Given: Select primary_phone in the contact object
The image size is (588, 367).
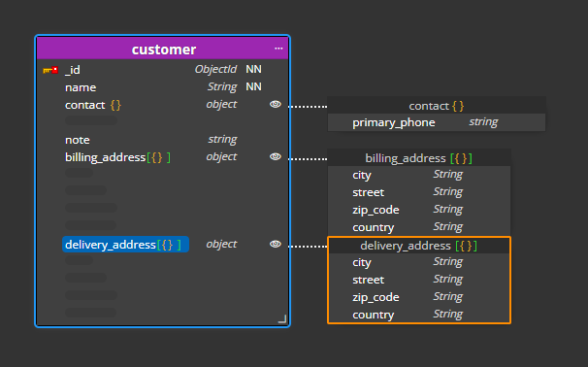Looking at the screenshot, I should [394, 122].
